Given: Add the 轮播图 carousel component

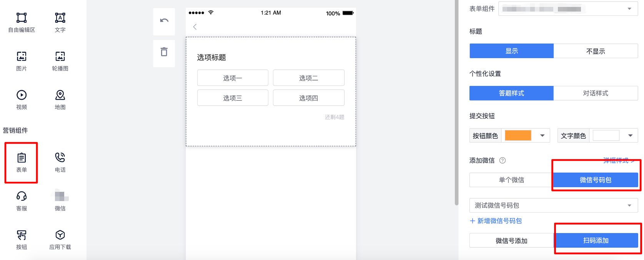Looking at the screenshot, I should click(60, 61).
